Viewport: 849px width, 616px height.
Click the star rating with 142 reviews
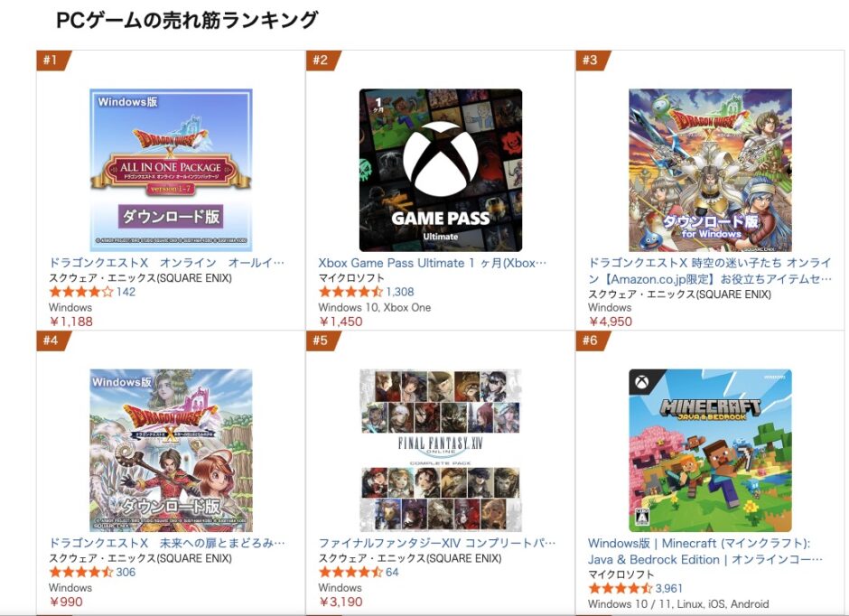point(81,293)
